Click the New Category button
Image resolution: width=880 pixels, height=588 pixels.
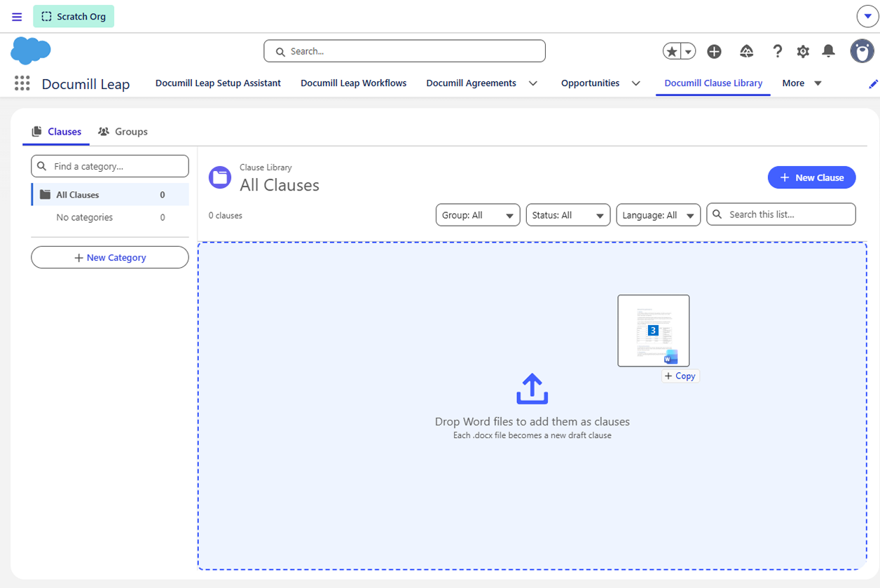[x=110, y=257]
